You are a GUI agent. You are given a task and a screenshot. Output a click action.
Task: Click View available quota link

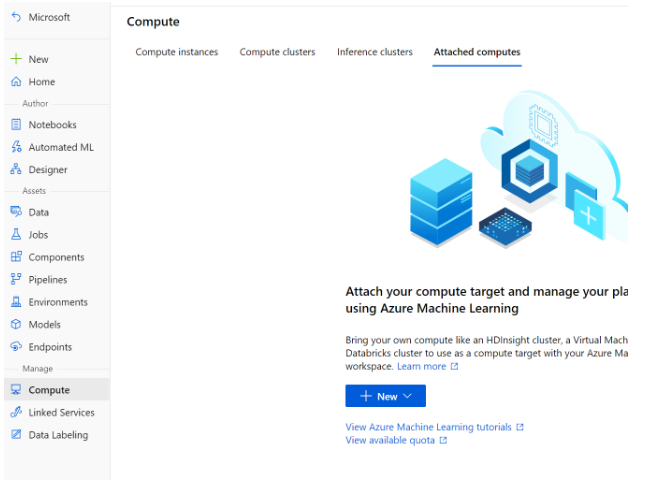[390, 440]
